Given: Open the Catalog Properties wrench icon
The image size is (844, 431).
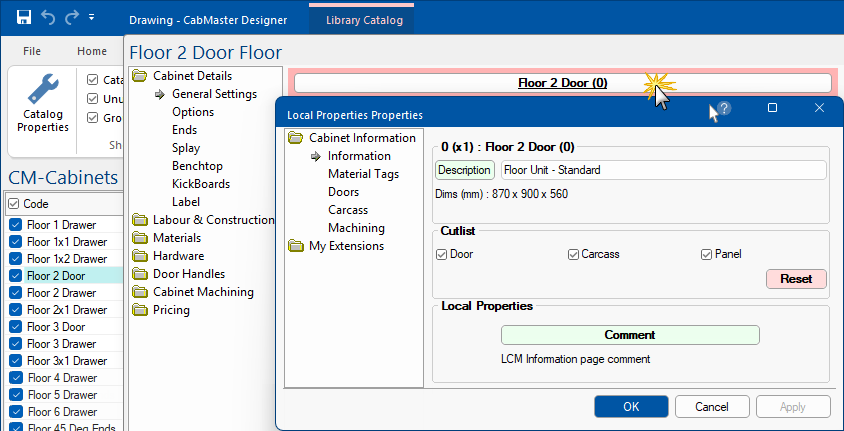Looking at the screenshot, I should coord(44,92).
